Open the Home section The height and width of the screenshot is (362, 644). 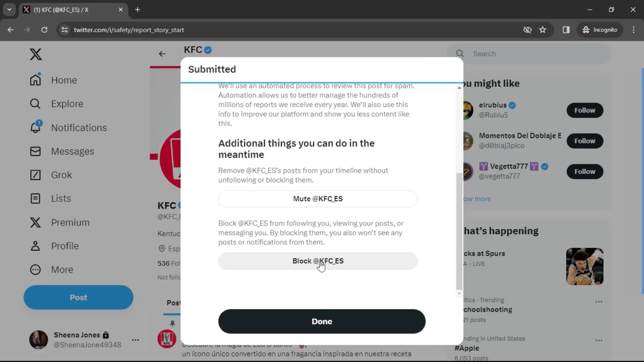coord(64,80)
